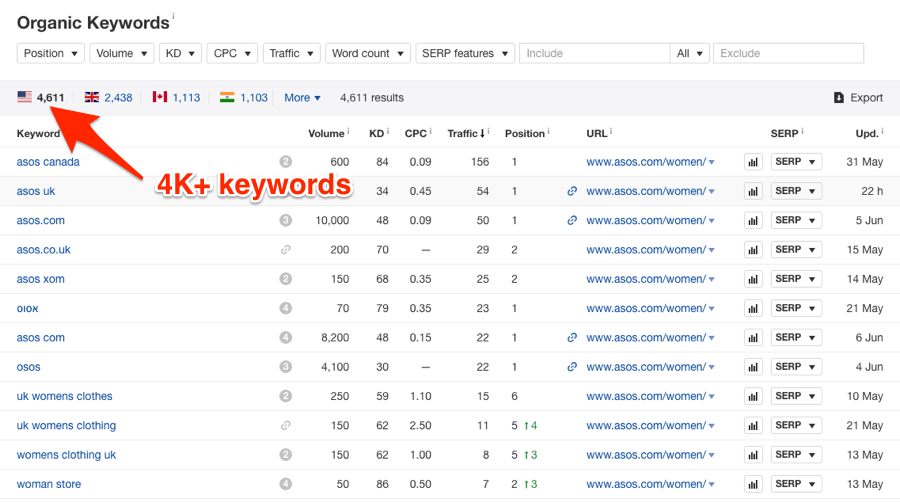Open chart icon for asos.com row
900x503 pixels.
[753, 220]
